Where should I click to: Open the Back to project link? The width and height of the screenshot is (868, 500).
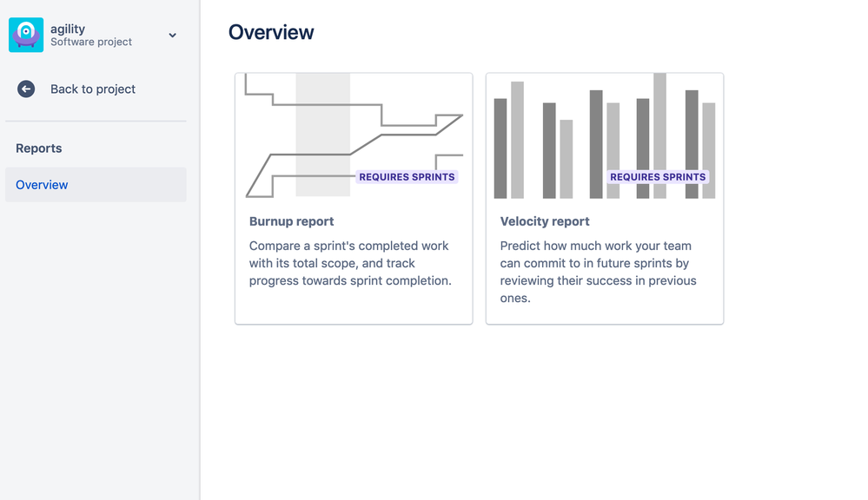click(x=93, y=89)
